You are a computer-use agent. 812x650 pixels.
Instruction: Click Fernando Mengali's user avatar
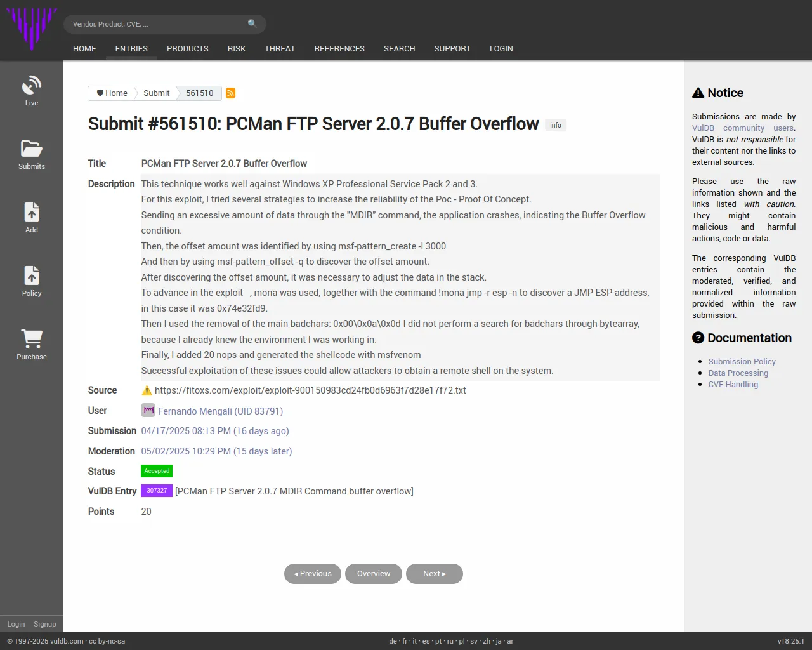[148, 411]
